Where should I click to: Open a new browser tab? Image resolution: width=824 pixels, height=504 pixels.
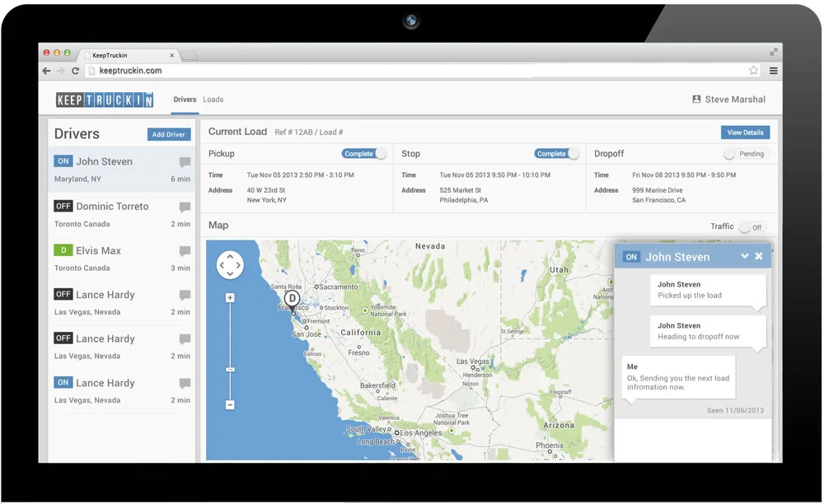tap(190, 56)
